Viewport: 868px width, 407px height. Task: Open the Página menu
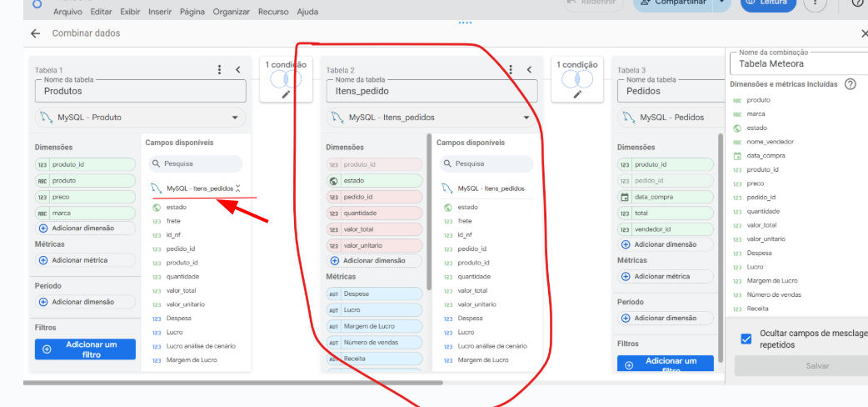(x=192, y=11)
